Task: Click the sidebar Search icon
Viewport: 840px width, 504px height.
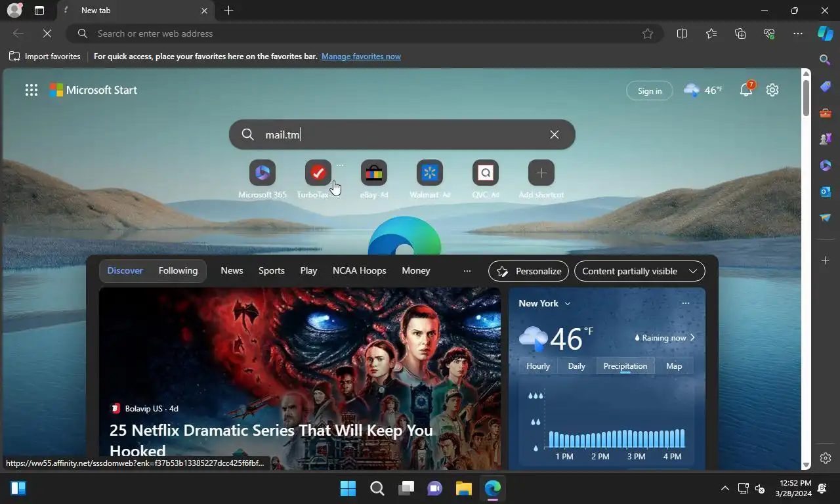Action: (826, 60)
